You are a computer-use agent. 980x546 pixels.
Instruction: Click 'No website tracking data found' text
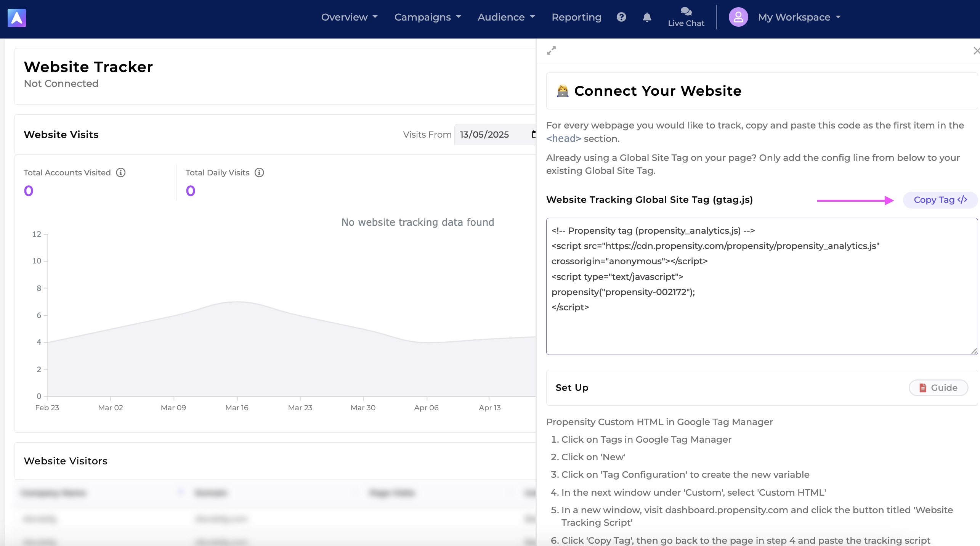418,222
